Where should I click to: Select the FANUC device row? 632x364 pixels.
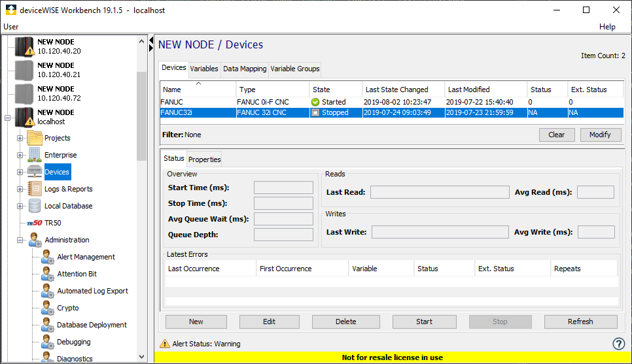(x=196, y=102)
